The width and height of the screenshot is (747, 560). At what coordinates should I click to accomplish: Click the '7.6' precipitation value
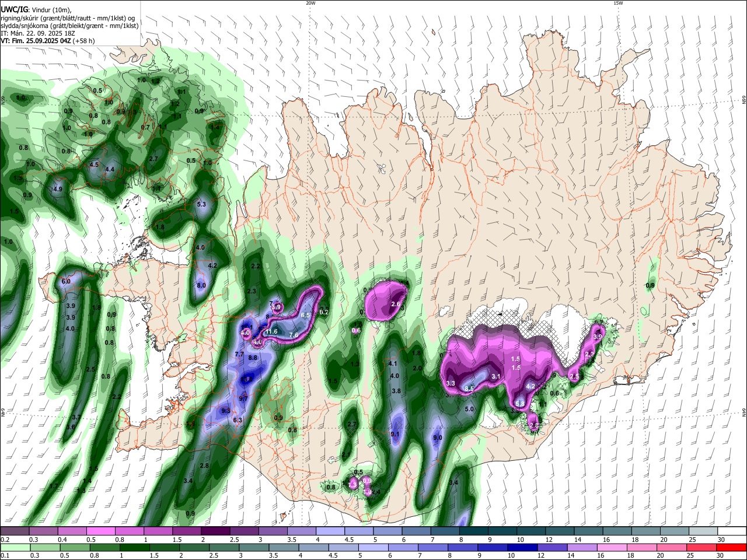pos(294,335)
